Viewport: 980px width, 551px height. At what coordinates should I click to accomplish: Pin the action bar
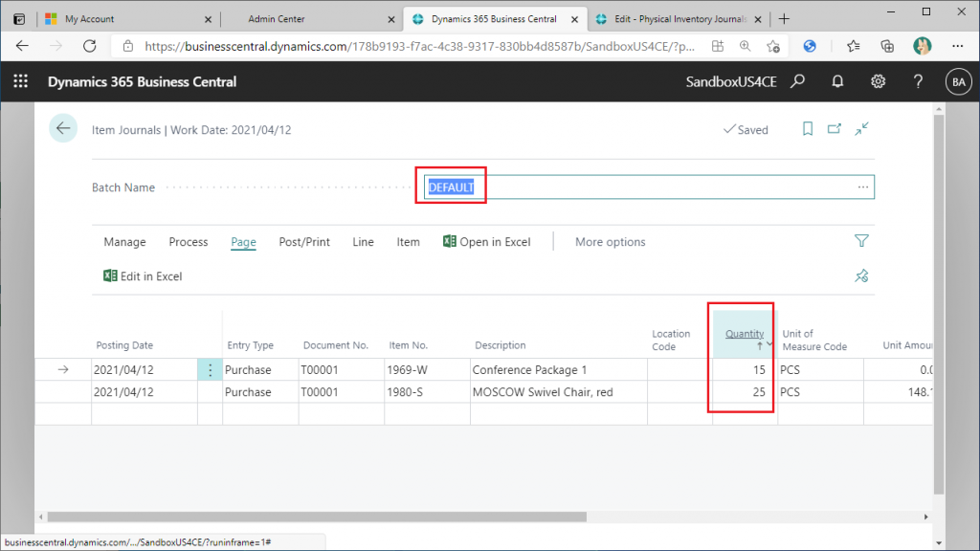tap(861, 275)
